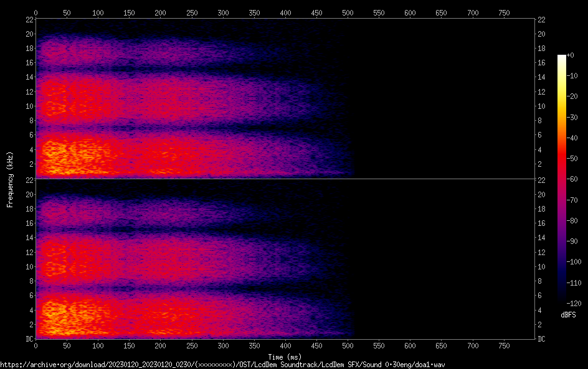Select the 250 tick on the top time axis

click(x=191, y=12)
